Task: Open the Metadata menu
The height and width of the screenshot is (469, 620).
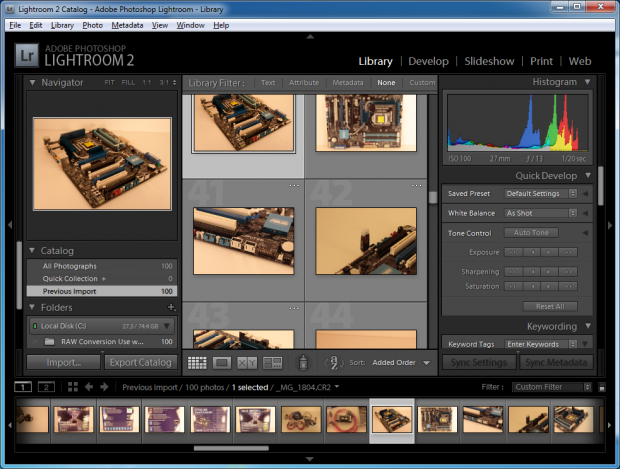Action: [127, 25]
